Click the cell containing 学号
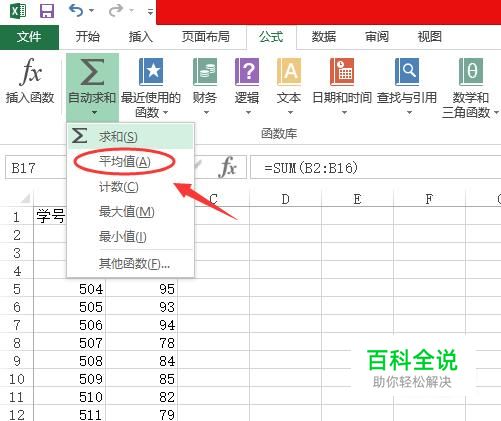Image resolution: width=501 pixels, height=421 pixels. (x=50, y=216)
